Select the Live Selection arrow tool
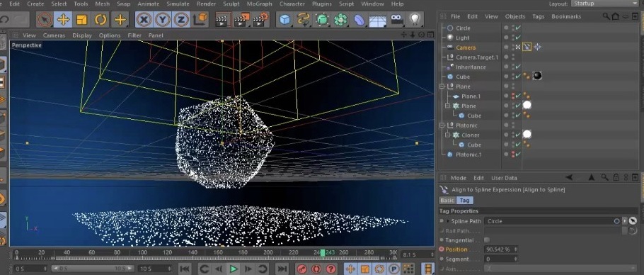This screenshot has height=275, width=644. coord(45,19)
